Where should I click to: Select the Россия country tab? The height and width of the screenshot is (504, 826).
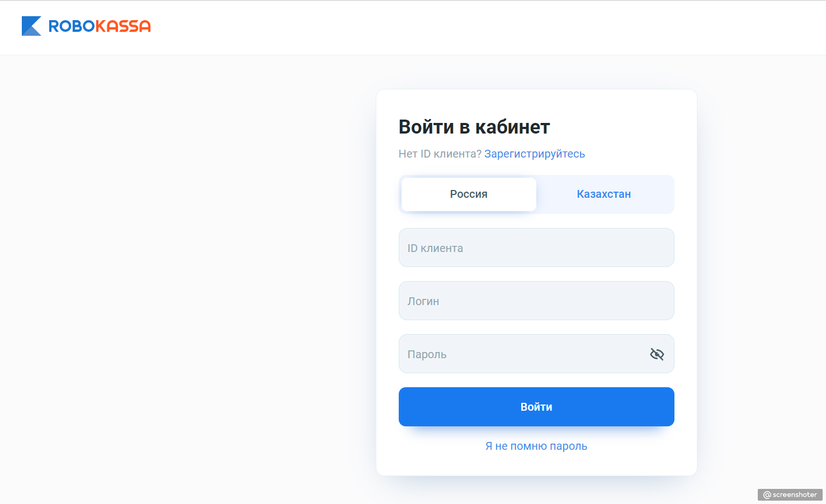[x=469, y=194]
